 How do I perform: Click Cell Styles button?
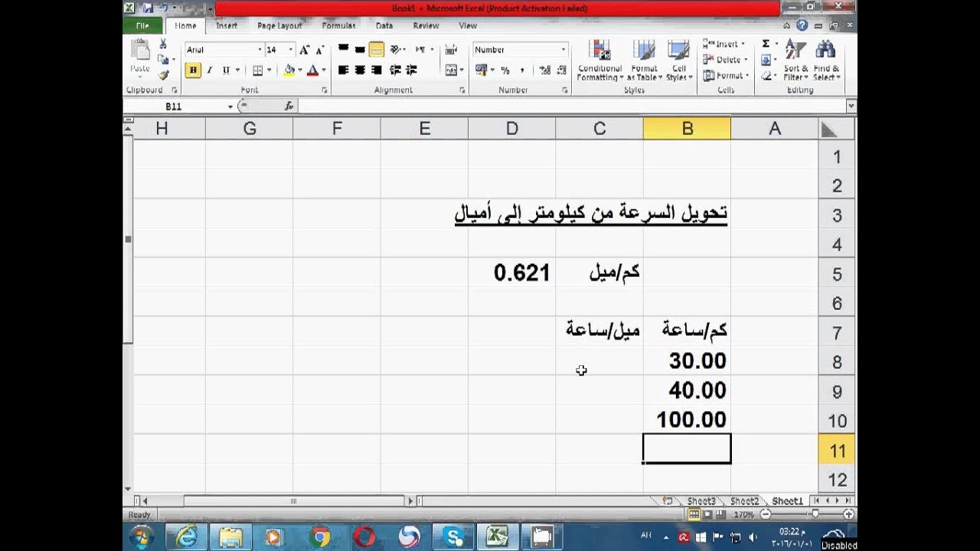tap(679, 60)
